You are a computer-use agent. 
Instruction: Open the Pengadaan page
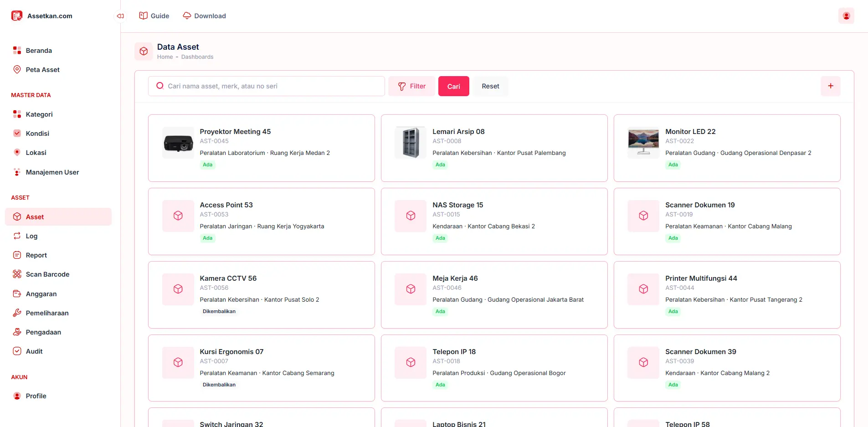coord(58,332)
